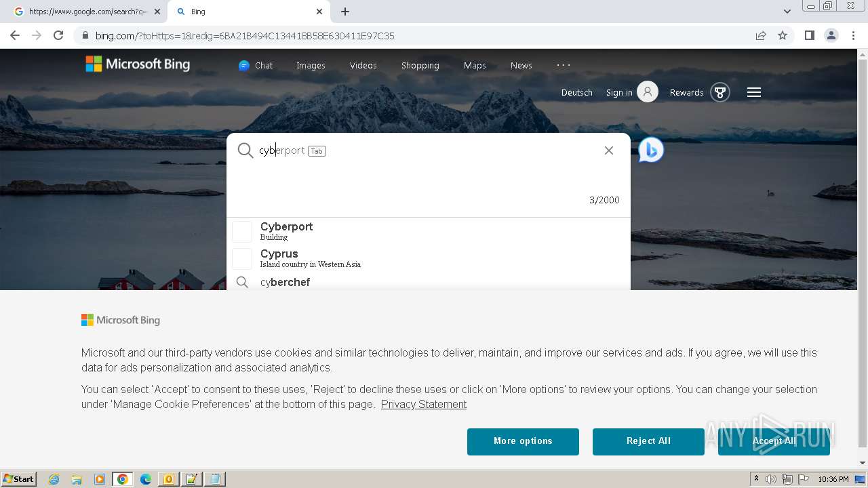Go to Videos section

363,65
